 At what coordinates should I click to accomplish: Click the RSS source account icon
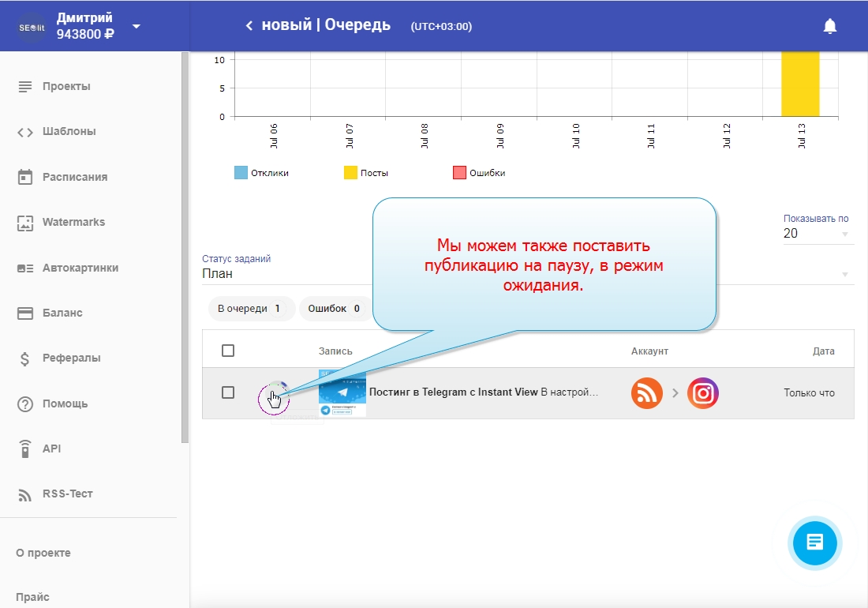[x=646, y=393]
